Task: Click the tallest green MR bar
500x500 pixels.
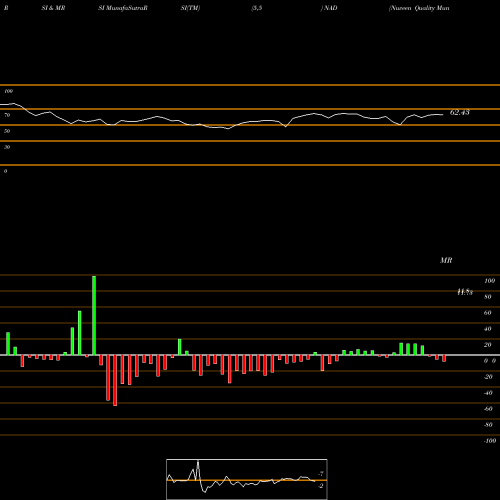Action: [x=94, y=315]
